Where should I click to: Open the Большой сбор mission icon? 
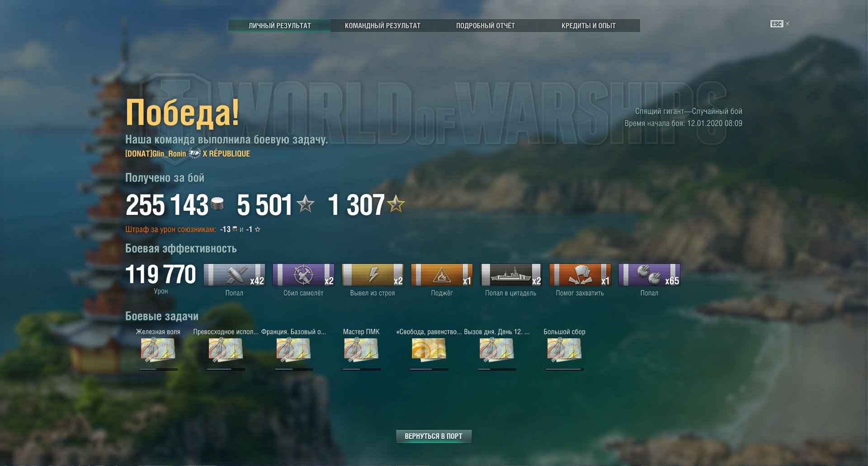click(x=564, y=350)
